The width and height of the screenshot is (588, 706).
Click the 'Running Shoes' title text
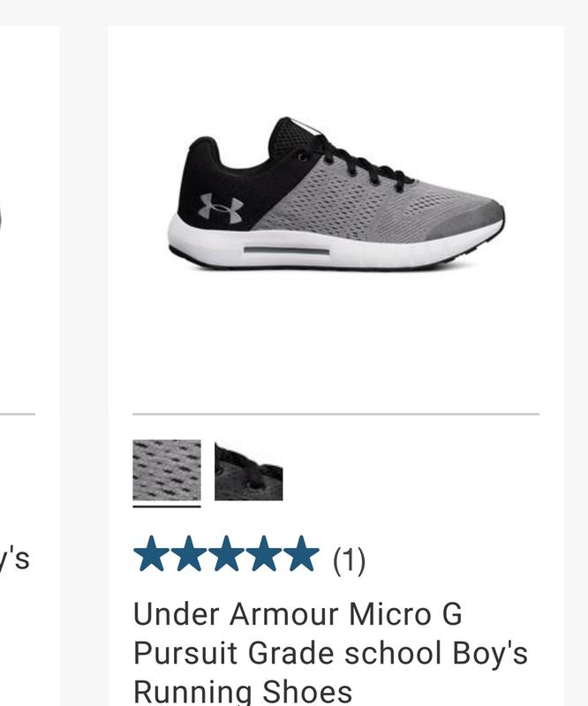(x=243, y=692)
